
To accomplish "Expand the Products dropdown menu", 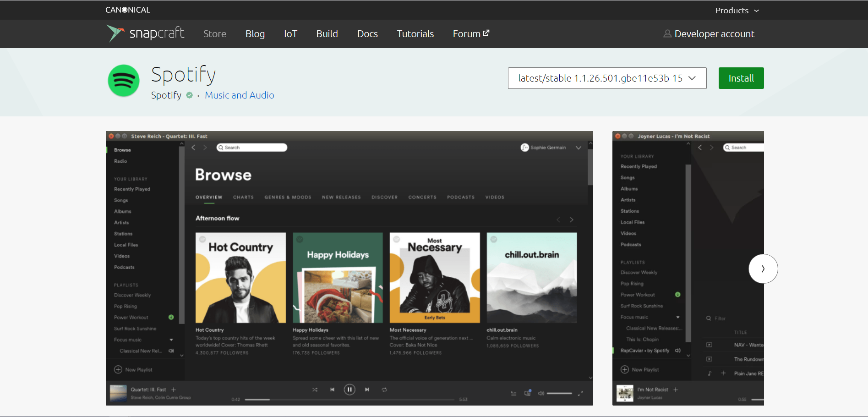I will (737, 10).
